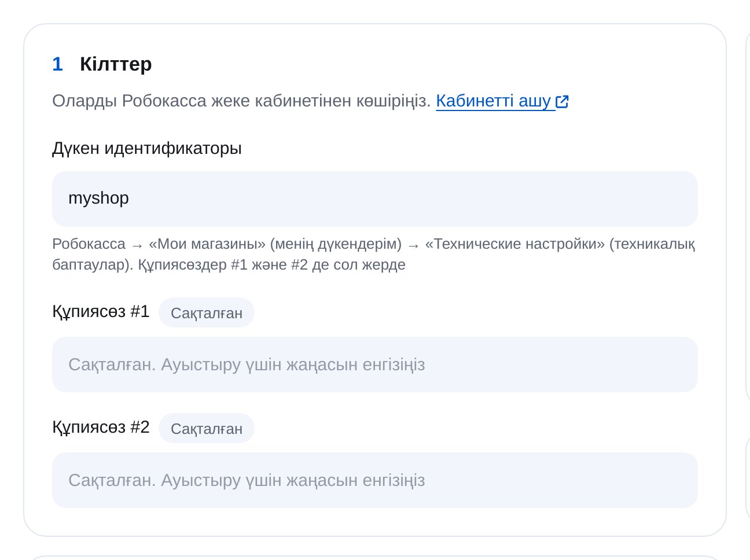The width and height of the screenshot is (750, 560).
Task: Click the "Құпиясөз #2" label
Action: (x=101, y=427)
